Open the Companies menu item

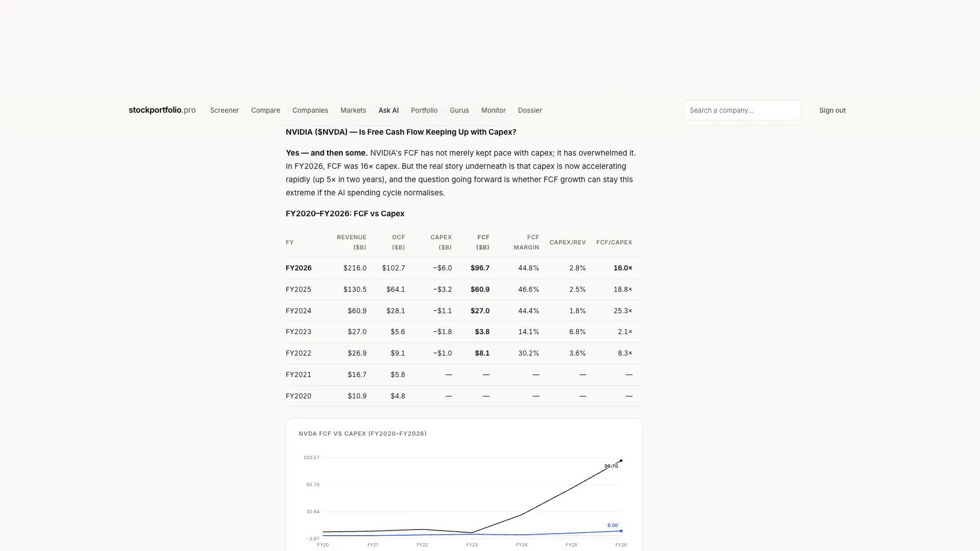(x=310, y=110)
